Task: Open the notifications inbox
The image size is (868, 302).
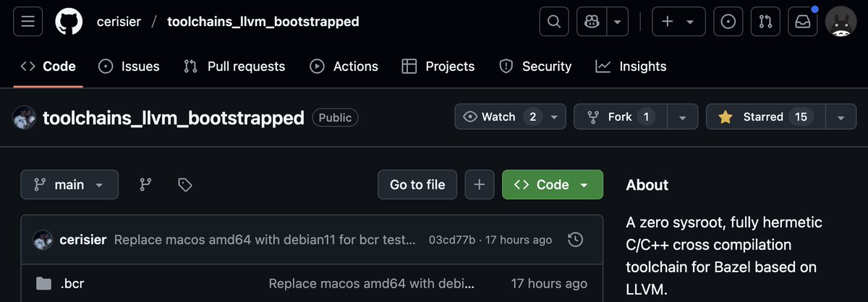Action: click(803, 22)
